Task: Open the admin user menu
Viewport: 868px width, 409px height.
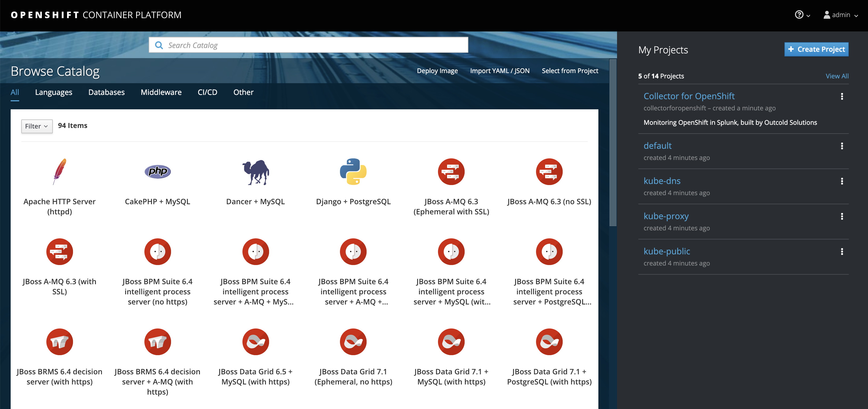Action: click(x=840, y=15)
